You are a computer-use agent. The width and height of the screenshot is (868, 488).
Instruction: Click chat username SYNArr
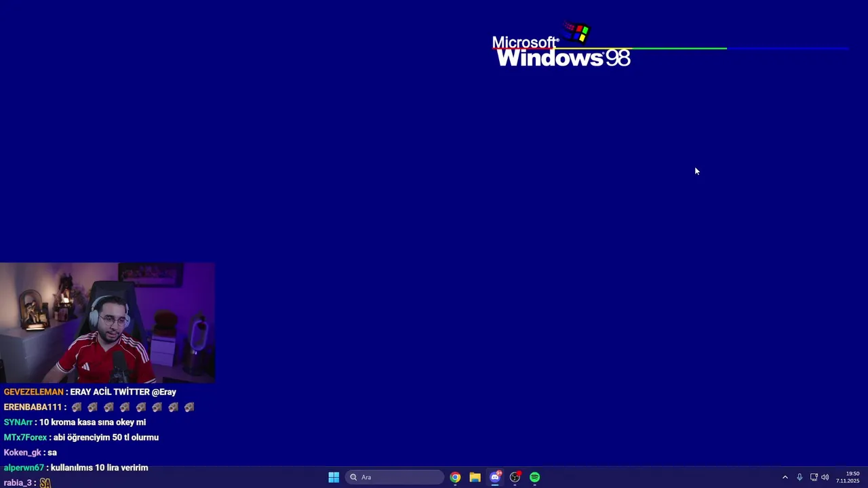tap(18, 422)
